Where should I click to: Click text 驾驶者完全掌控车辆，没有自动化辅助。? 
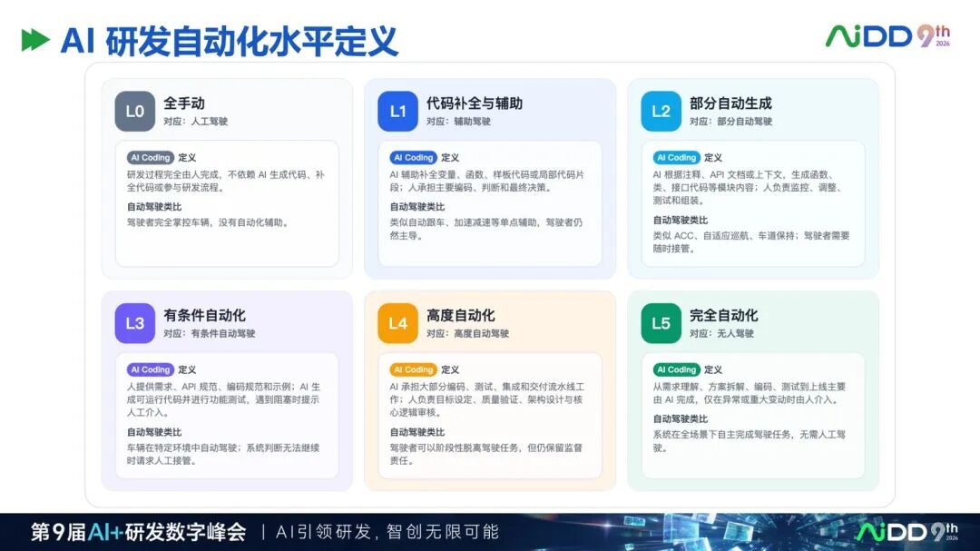209,222
